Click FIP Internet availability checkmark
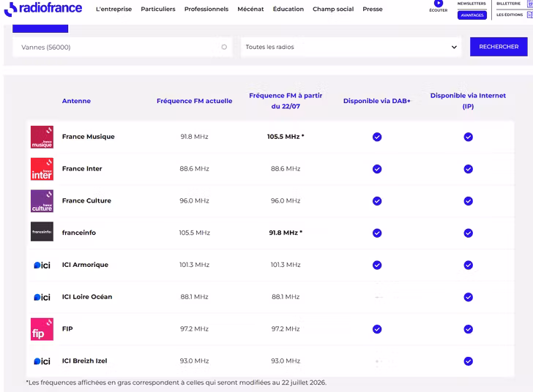This screenshot has height=392, width=533. (468, 329)
